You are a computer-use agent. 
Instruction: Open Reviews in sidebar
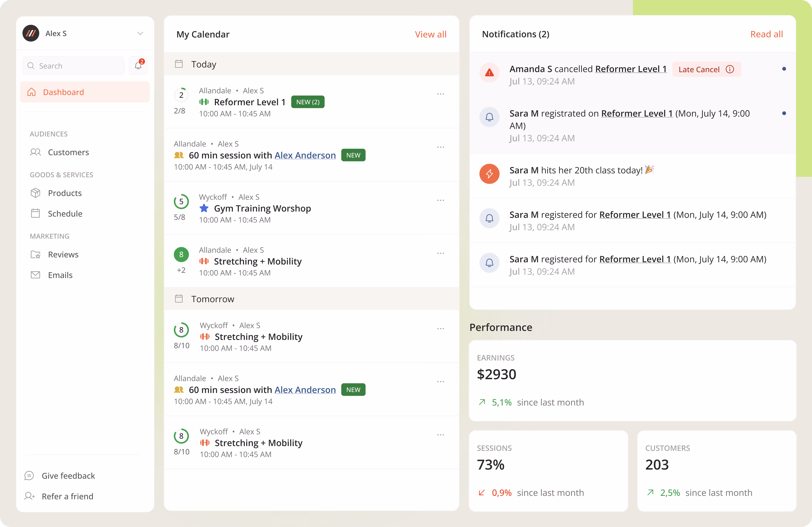pyautogui.click(x=63, y=255)
